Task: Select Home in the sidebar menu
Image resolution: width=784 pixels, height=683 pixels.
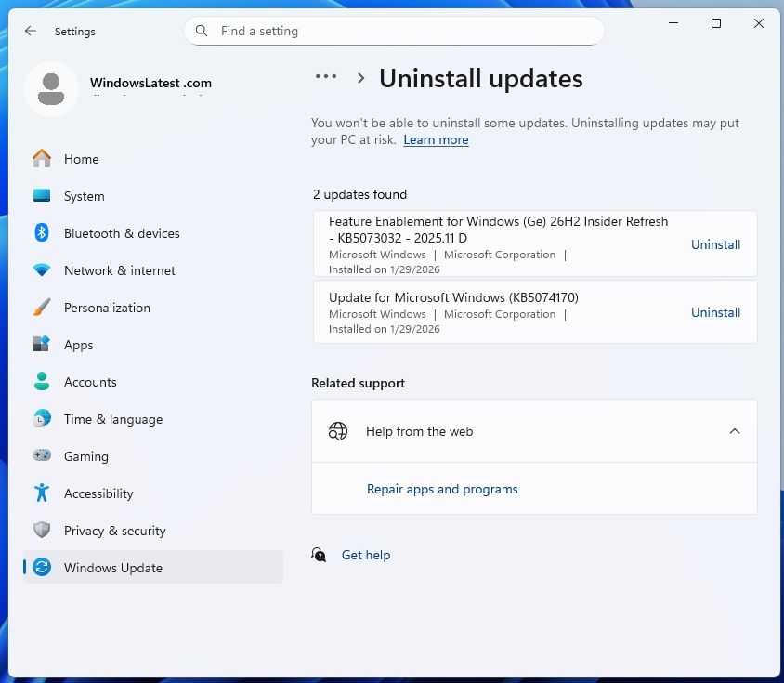Action: (x=81, y=159)
